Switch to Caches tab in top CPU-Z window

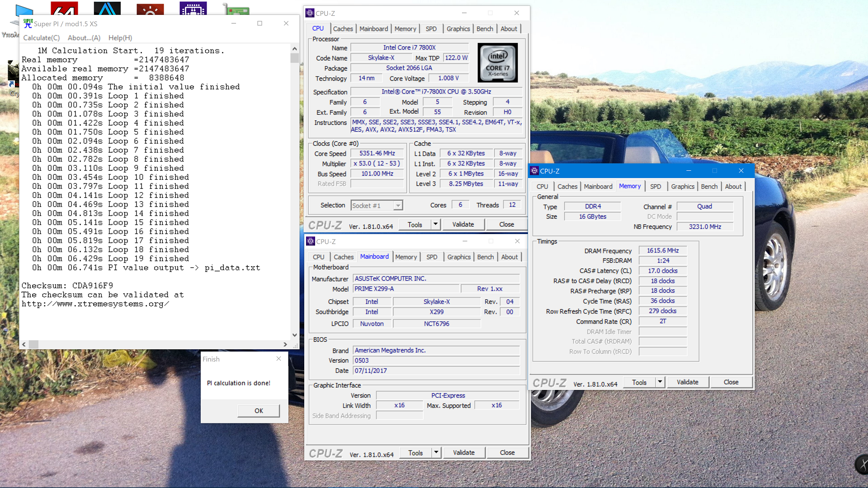[x=343, y=28]
